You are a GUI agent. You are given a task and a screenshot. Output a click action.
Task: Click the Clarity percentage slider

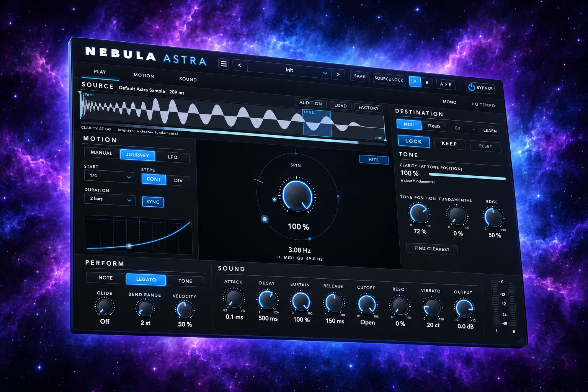pyautogui.click(x=467, y=176)
